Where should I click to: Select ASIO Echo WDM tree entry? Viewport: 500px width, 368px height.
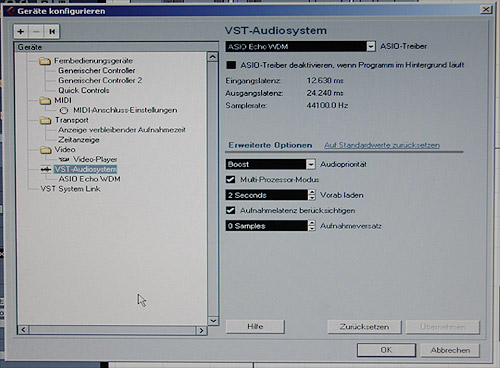click(x=89, y=179)
